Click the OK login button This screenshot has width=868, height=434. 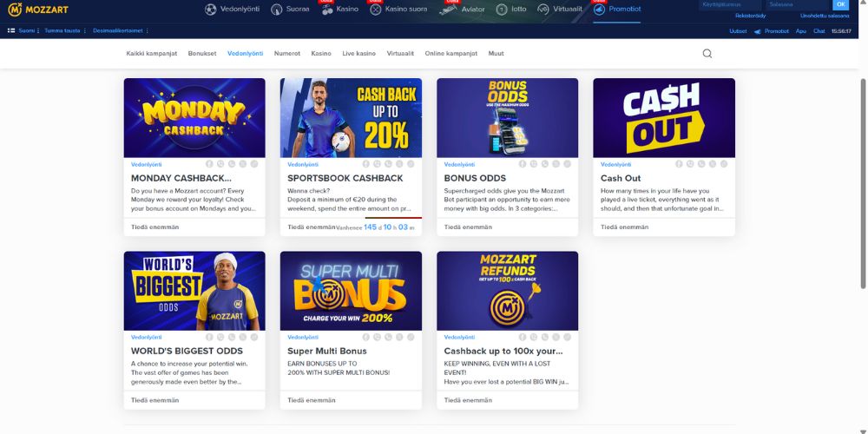(x=840, y=5)
